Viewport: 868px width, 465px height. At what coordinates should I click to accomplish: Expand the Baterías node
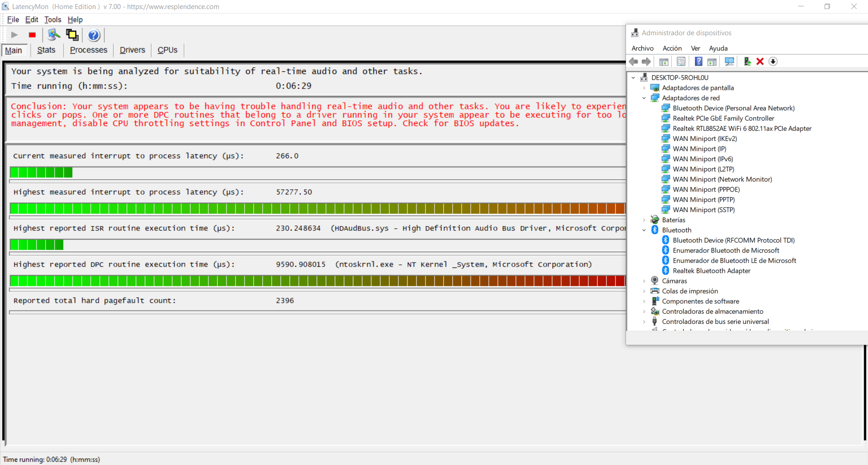(x=644, y=220)
